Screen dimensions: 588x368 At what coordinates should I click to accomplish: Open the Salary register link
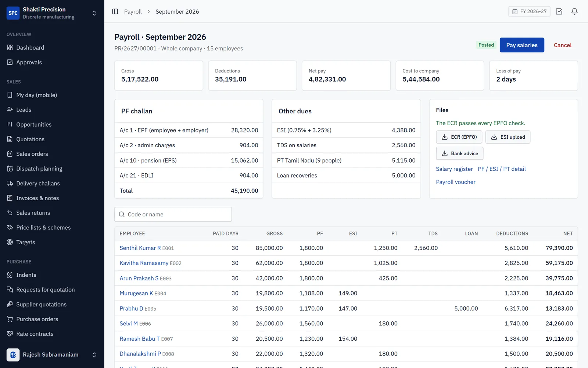pos(454,169)
